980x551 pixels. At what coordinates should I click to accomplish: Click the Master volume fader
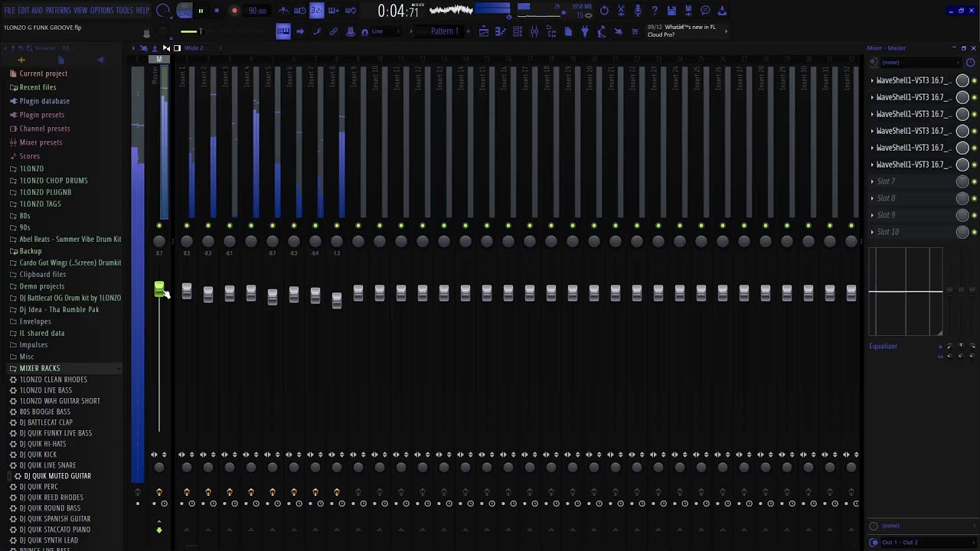(159, 289)
